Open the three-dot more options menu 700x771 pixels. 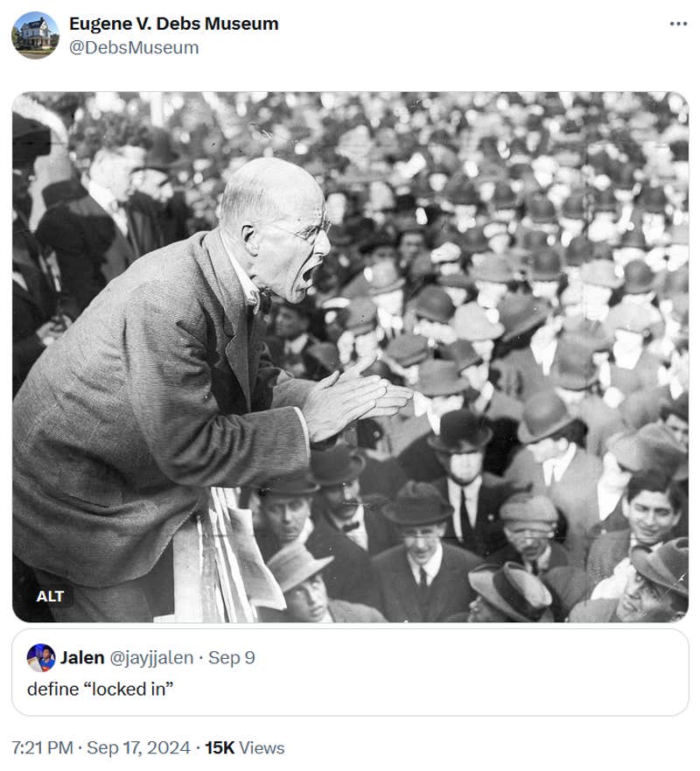click(x=678, y=24)
